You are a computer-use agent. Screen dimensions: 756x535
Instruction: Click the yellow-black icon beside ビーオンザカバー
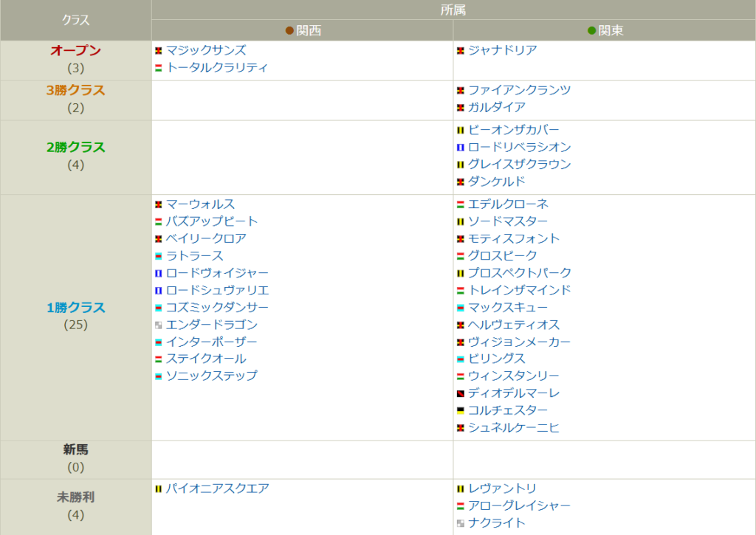461,131
